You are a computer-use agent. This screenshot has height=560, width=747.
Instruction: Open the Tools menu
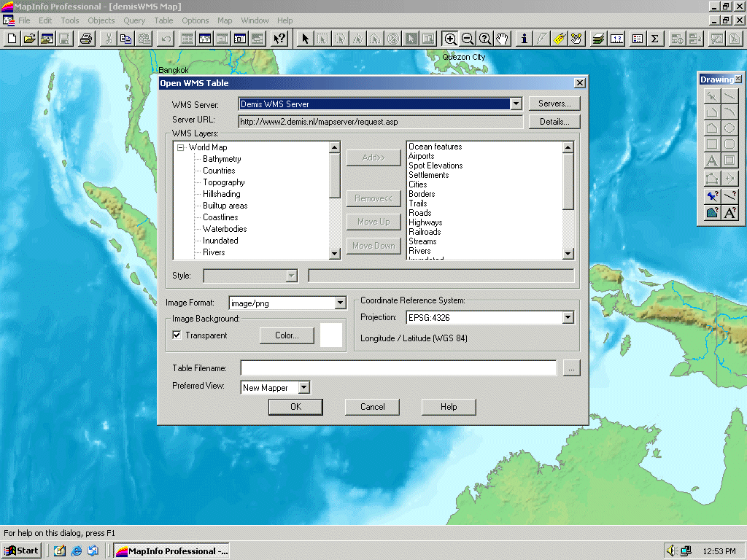[69, 20]
